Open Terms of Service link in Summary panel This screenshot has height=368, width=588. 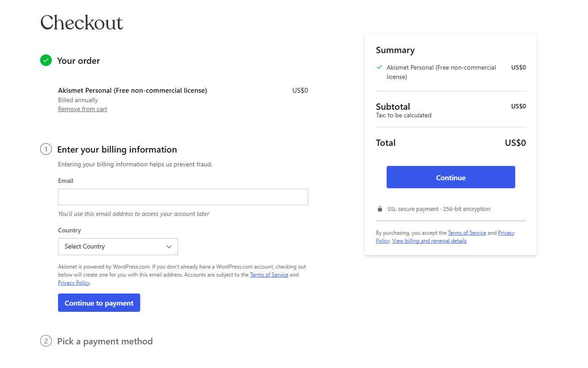(467, 233)
